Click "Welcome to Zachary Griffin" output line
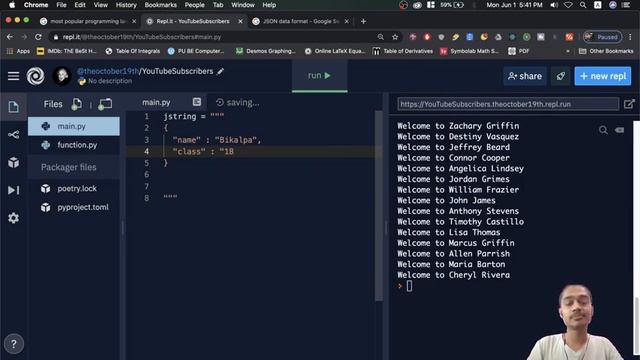Screen dimensions: 640x360 (x=458, y=126)
